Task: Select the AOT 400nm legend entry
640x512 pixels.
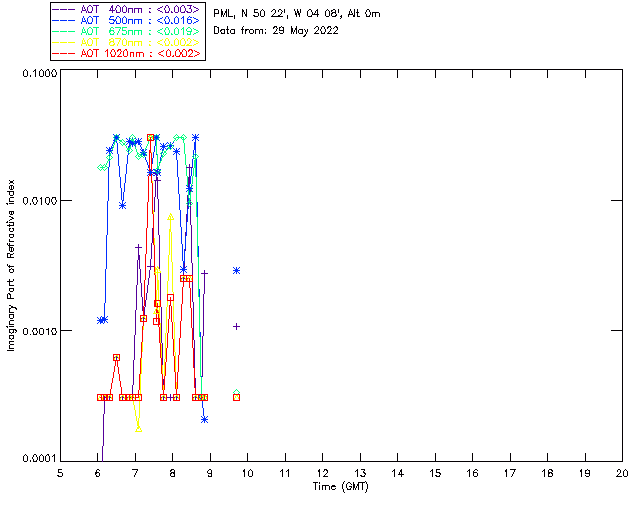Action: (127, 9)
